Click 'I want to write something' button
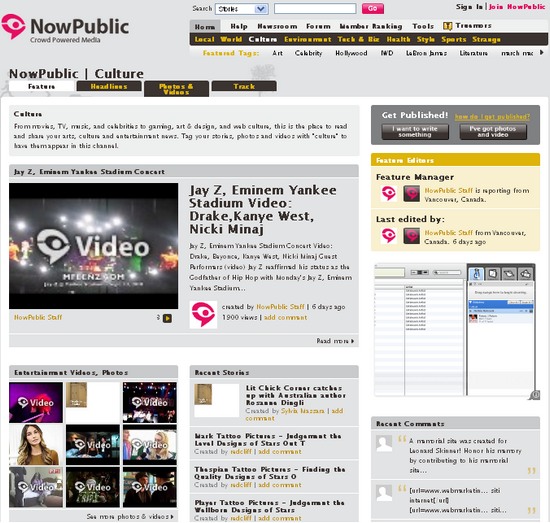 click(x=415, y=132)
